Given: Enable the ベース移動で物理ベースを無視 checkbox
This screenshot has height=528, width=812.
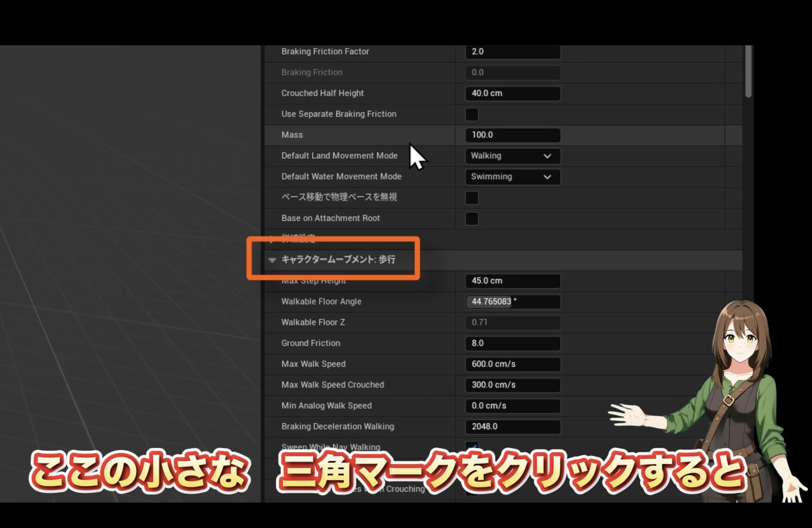Looking at the screenshot, I should tap(472, 197).
